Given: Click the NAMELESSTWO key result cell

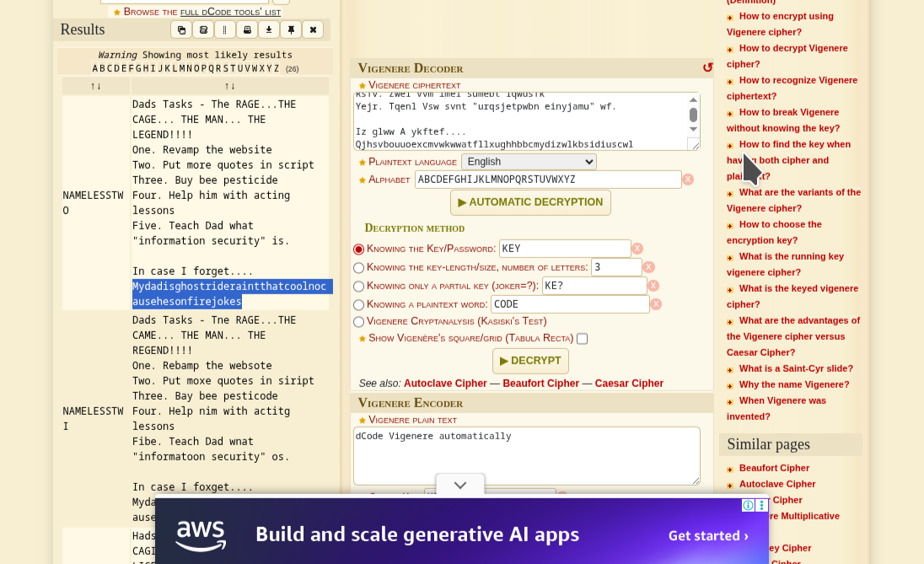Looking at the screenshot, I should click(95, 202).
